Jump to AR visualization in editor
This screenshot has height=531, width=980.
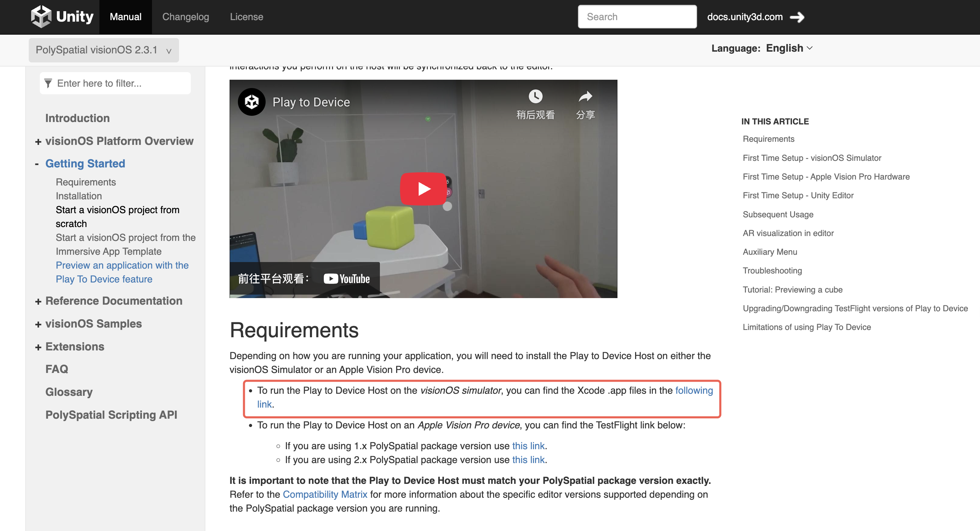pyautogui.click(x=788, y=233)
